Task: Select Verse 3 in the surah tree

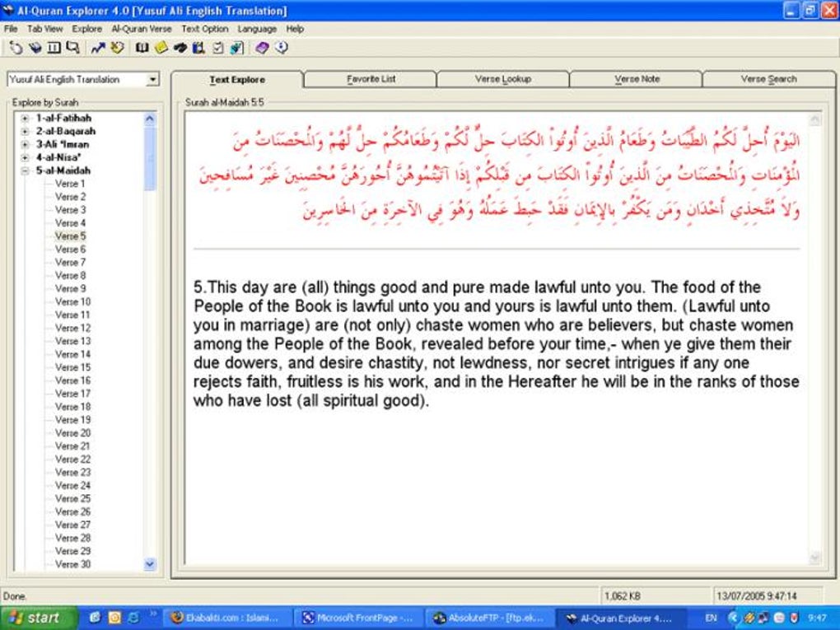Action: point(70,210)
